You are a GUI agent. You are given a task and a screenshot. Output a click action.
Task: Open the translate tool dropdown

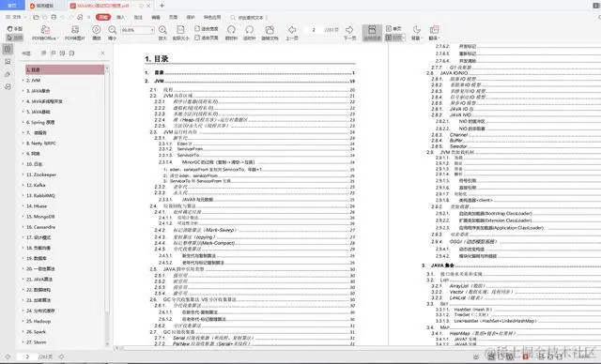click(x=434, y=33)
